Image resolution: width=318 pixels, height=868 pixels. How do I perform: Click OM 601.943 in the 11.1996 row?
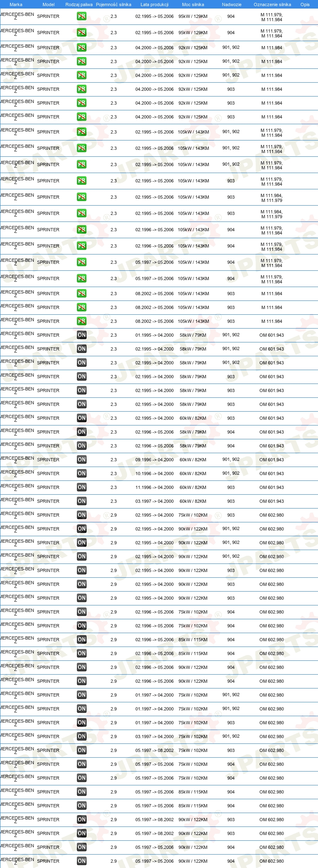(x=272, y=487)
